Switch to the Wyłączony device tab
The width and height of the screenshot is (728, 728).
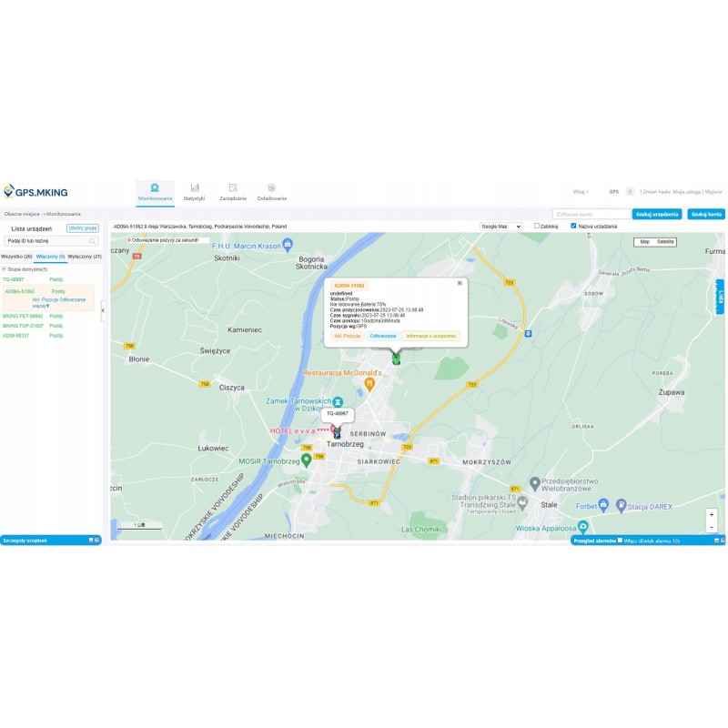[x=85, y=257]
